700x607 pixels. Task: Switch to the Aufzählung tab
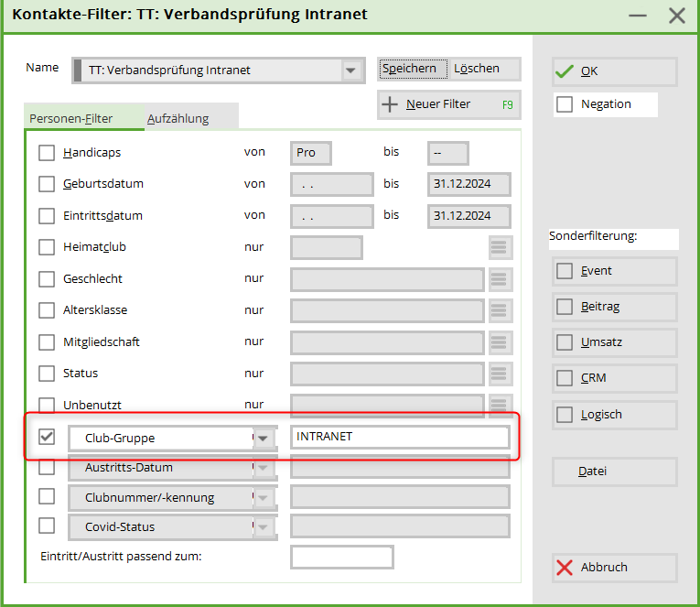coord(178,118)
